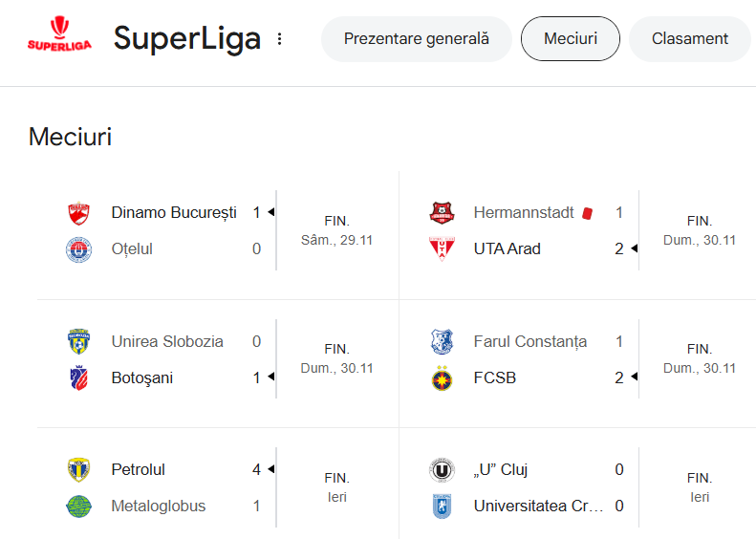The image size is (756, 539).
Task: Click the UTA Arad team crest
Action: point(441,249)
